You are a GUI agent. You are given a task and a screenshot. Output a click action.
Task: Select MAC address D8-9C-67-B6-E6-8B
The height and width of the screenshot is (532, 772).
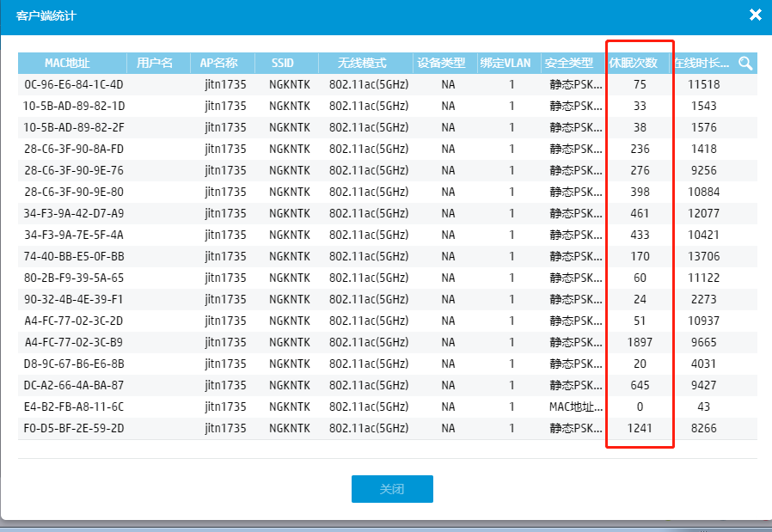tap(74, 364)
